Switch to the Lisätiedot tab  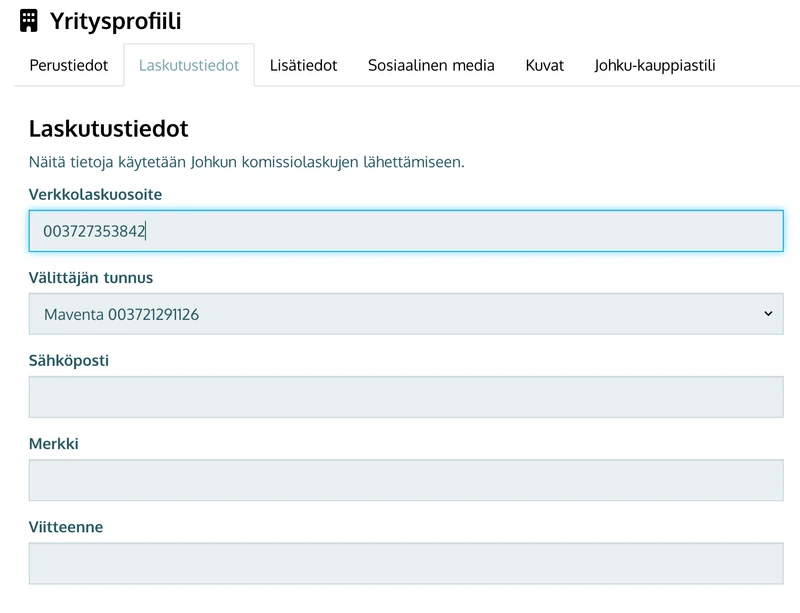pos(304,65)
